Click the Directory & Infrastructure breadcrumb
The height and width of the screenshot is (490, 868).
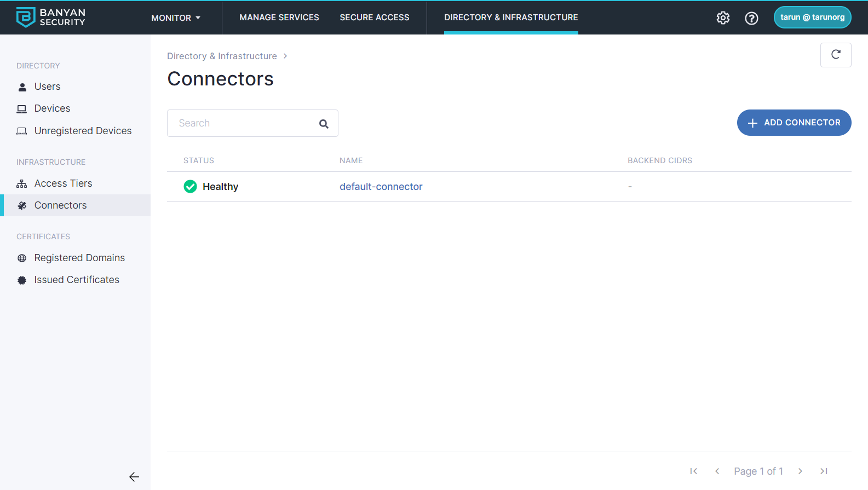click(x=222, y=56)
